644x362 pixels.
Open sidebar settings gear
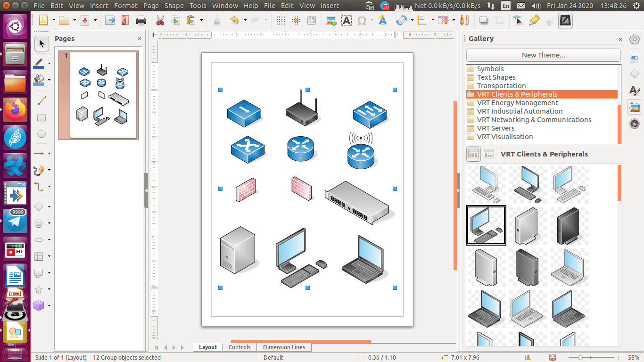(x=635, y=40)
